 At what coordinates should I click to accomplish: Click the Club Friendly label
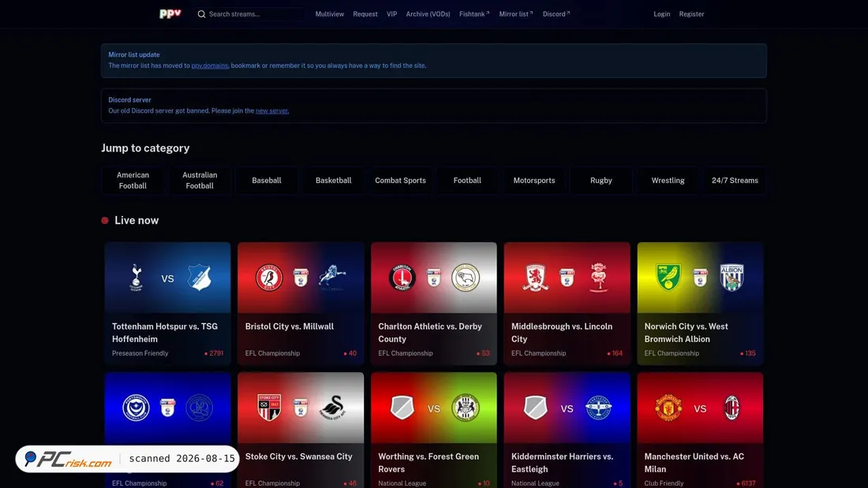(664, 483)
